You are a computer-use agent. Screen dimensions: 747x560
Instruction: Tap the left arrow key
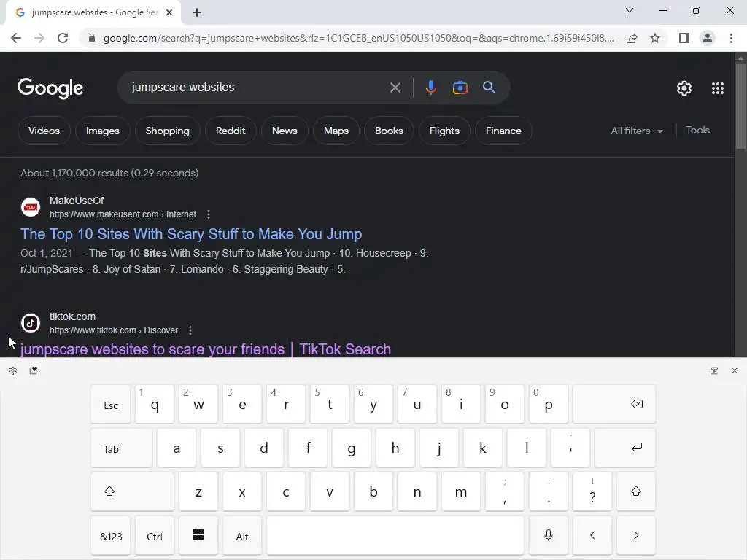592,536
